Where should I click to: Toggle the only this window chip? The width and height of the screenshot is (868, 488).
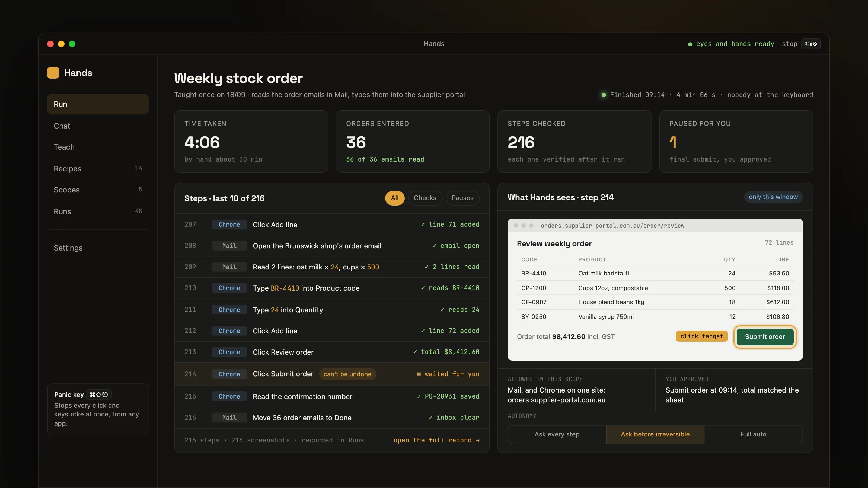coord(773,197)
